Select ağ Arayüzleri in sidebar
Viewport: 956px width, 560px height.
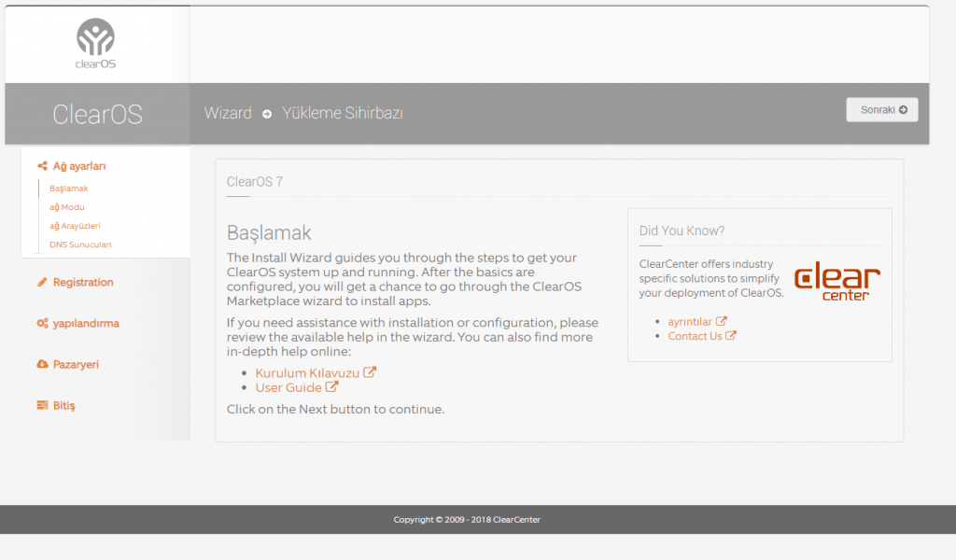coord(75,226)
